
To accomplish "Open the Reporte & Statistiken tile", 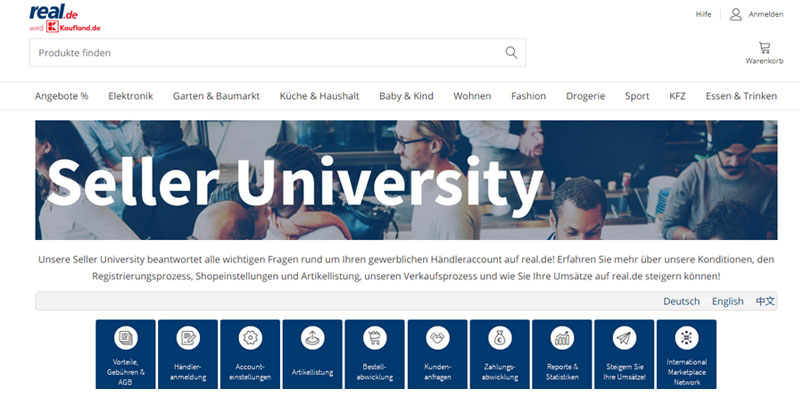I will pos(562,354).
